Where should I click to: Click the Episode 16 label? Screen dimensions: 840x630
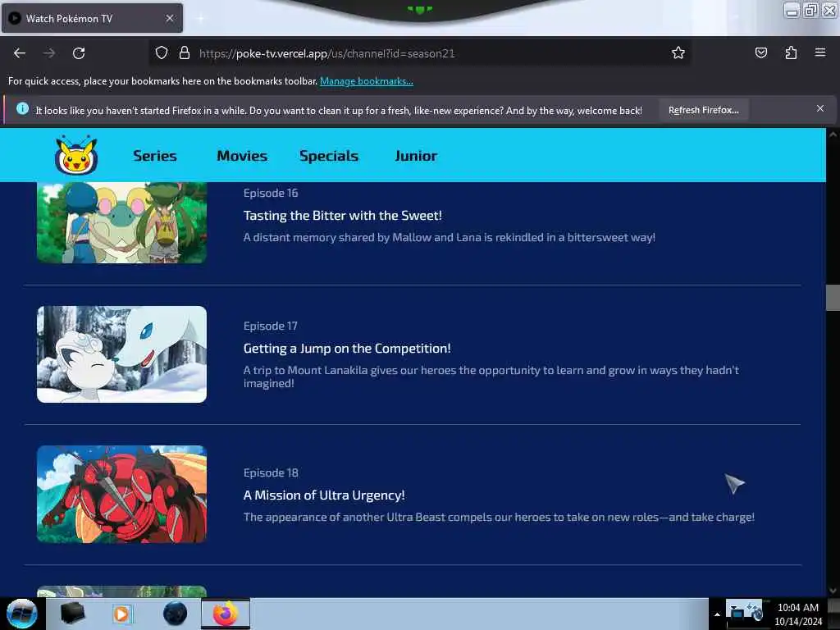coord(271,193)
